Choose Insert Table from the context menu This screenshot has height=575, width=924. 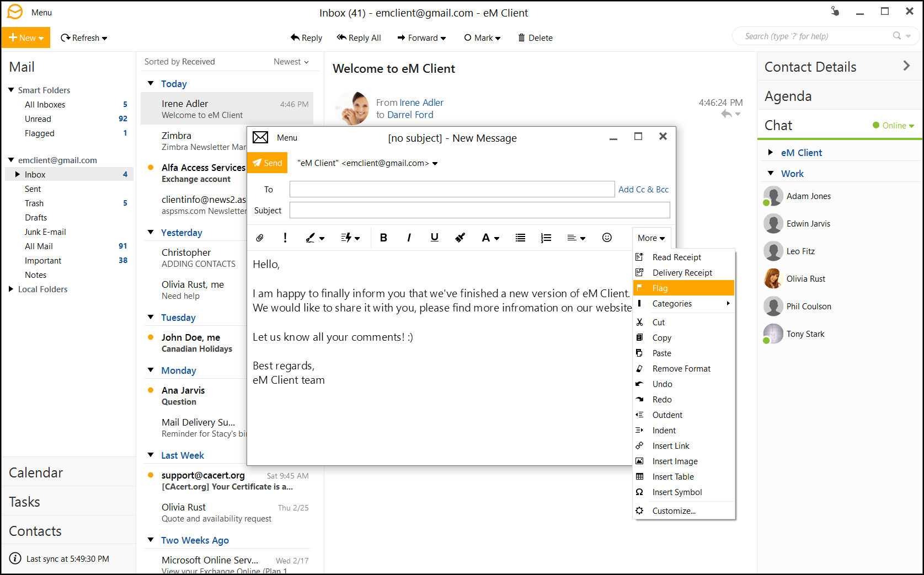(673, 476)
